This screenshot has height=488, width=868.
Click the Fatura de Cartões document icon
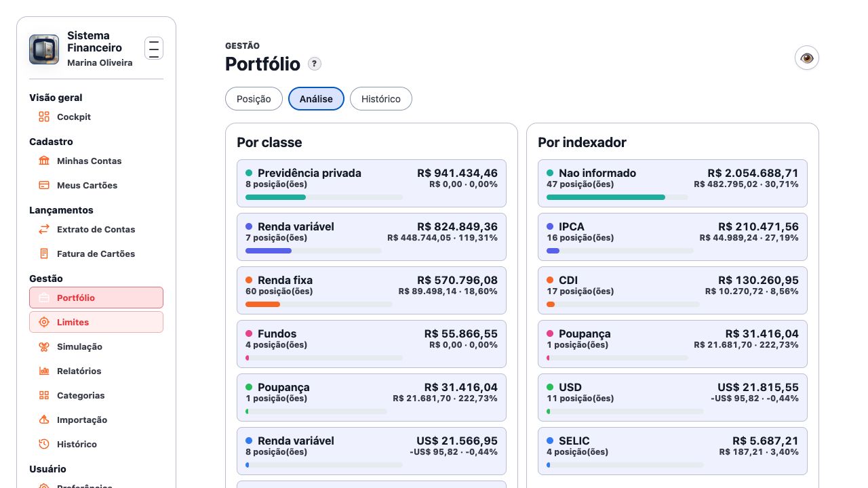click(44, 253)
